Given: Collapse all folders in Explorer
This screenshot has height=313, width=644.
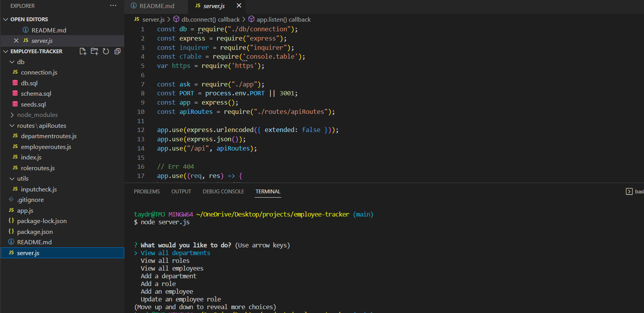Looking at the screenshot, I should click(117, 51).
